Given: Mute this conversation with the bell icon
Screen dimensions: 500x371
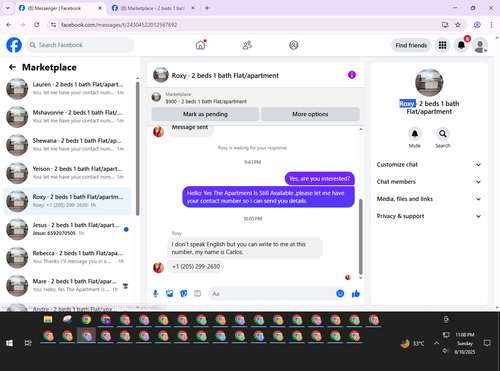Looking at the screenshot, I should point(415,134).
